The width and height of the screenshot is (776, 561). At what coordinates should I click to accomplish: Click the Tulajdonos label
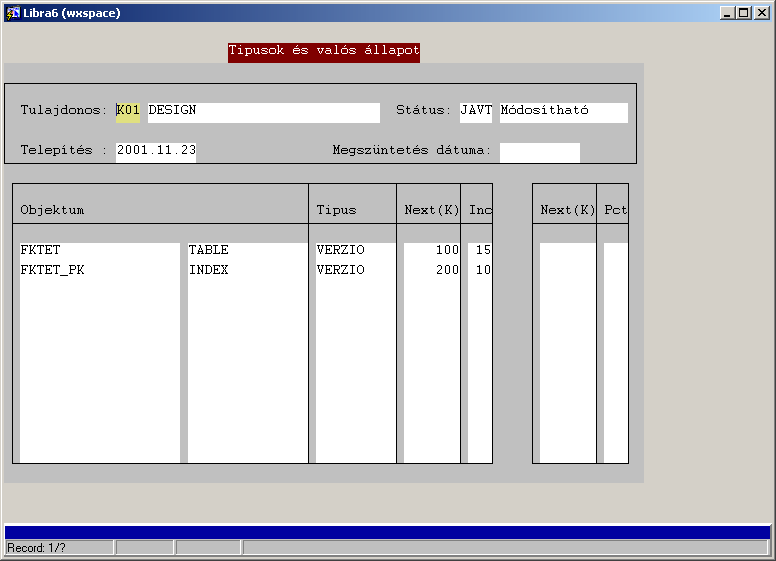point(63,110)
